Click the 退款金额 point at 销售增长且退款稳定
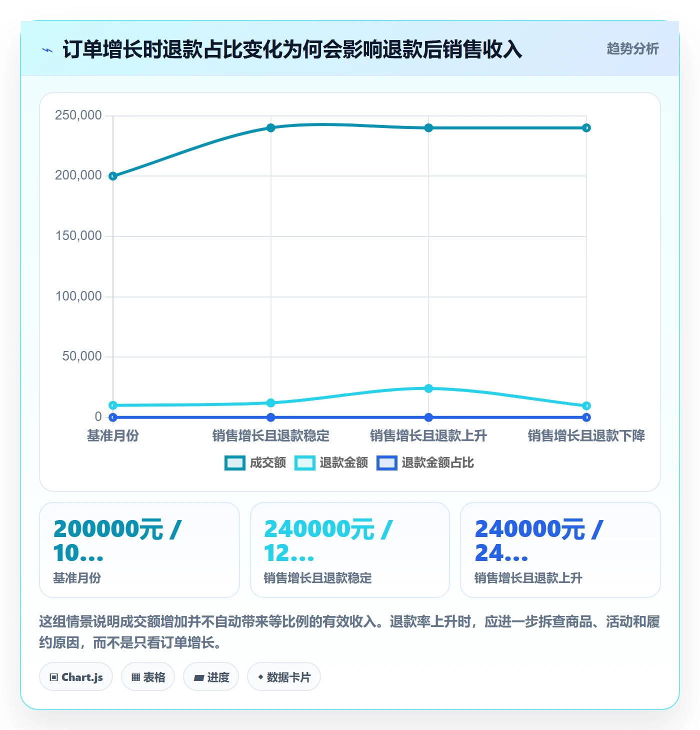Viewport: 700px width, 730px height. click(271, 403)
